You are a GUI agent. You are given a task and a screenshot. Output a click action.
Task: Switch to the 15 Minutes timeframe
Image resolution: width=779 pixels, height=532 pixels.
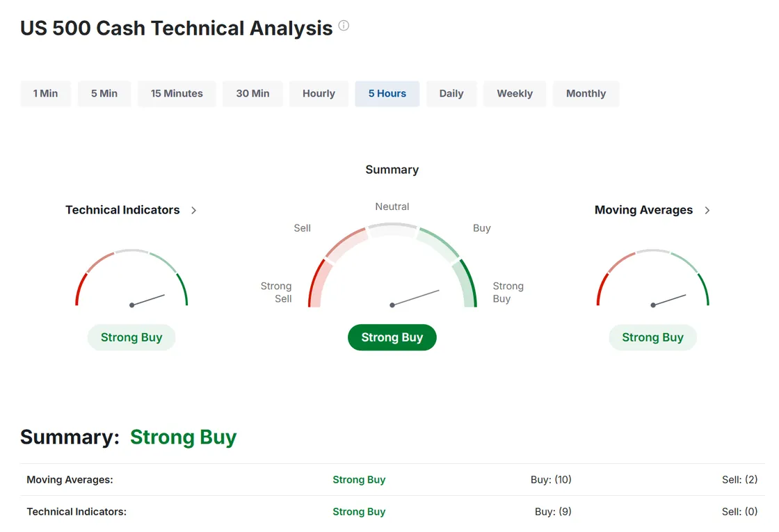click(177, 93)
